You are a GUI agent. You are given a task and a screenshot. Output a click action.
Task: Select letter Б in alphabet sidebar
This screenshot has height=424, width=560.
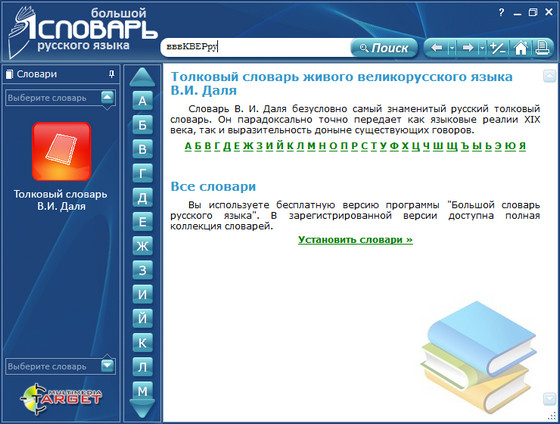pos(142,125)
